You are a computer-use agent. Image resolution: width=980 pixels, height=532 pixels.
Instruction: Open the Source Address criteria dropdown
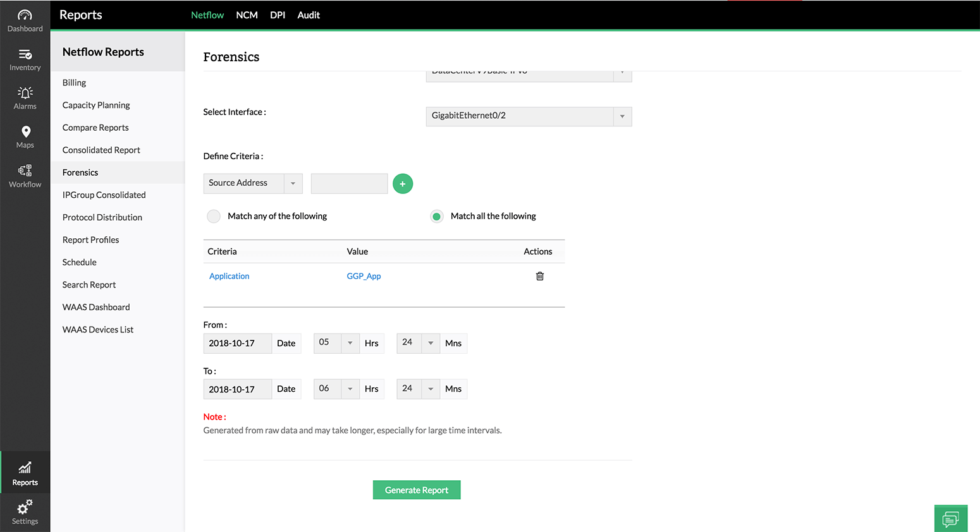(293, 183)
